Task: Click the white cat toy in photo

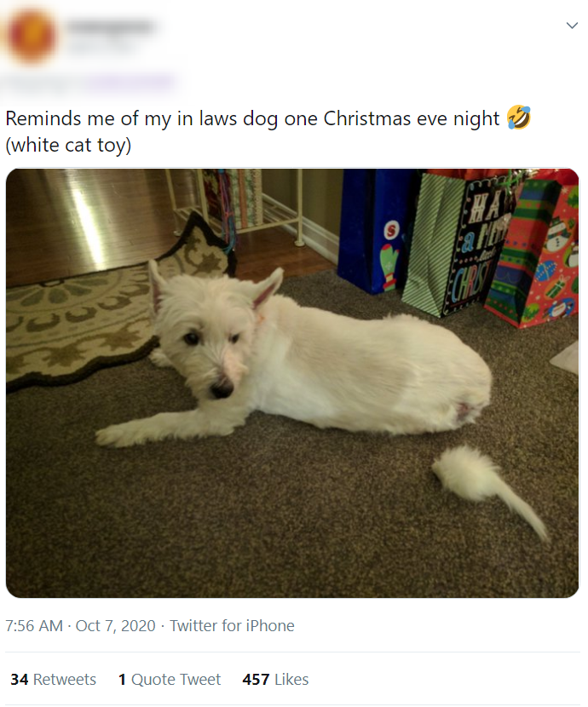Action: pos(489,489)
